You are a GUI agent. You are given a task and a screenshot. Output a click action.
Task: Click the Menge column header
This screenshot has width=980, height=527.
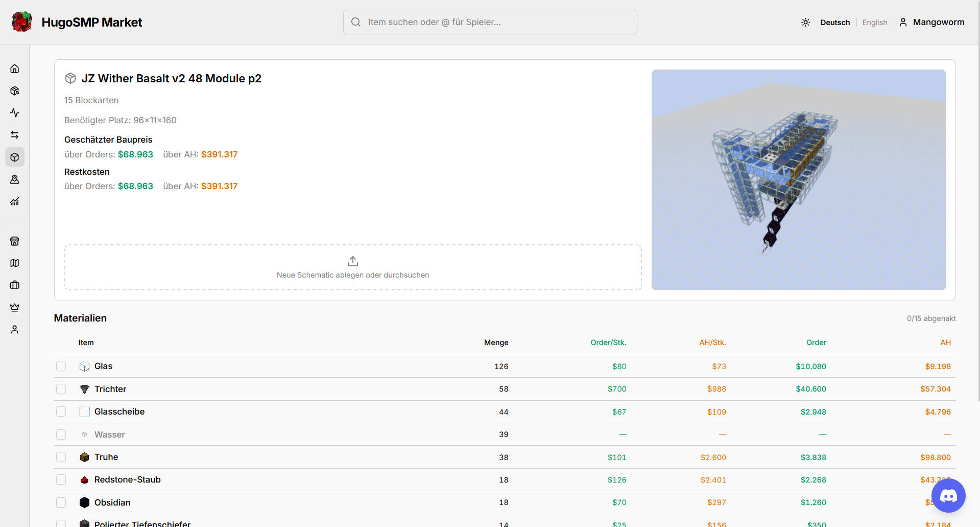(x=496, y=342)
